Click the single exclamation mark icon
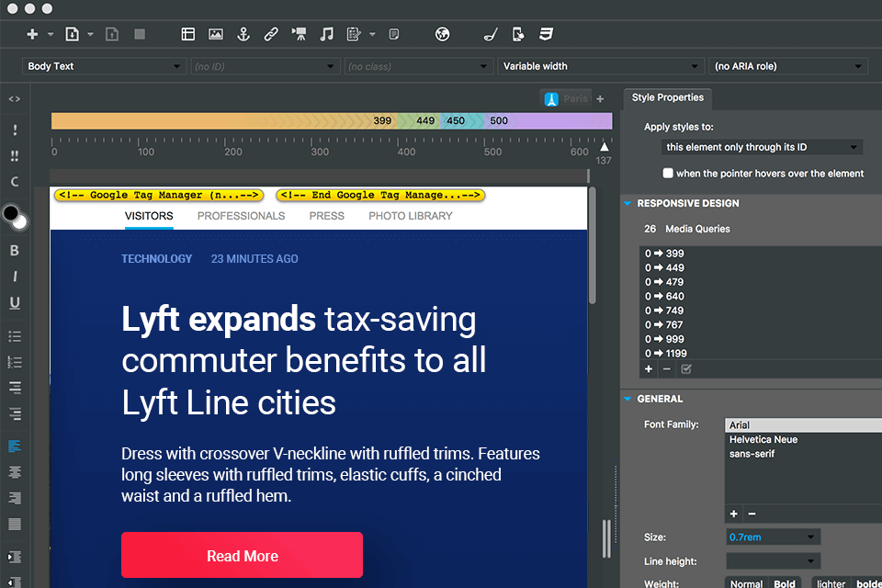 (15, 130)
